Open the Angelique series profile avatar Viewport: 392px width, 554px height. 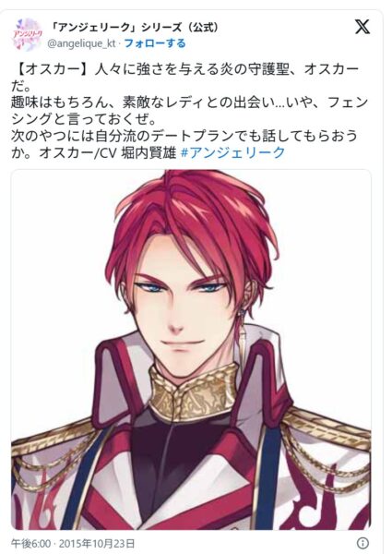point(28,34)
